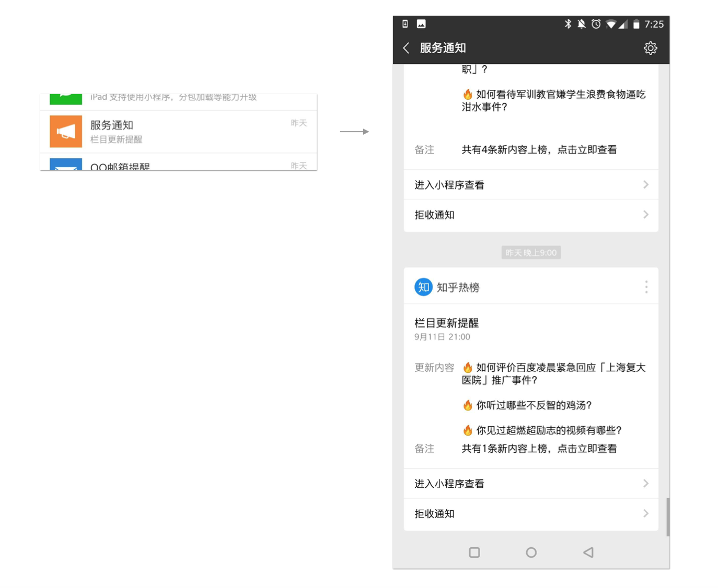Tap chevron on upper 进入小程序查看 row
Viewport: 718px width, 588px height.
click(646, 185)
